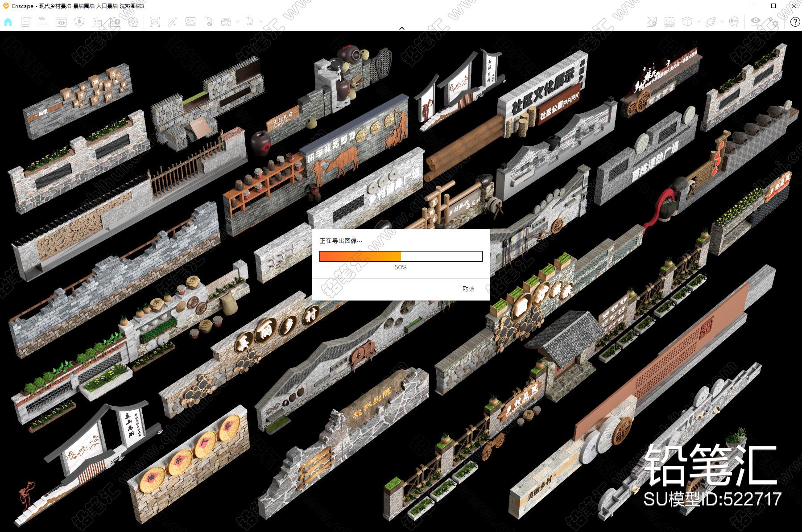Open the collaborative annotations icon
Image resolution: width=802 pixels, height=532 pixels.
(26, 21)
